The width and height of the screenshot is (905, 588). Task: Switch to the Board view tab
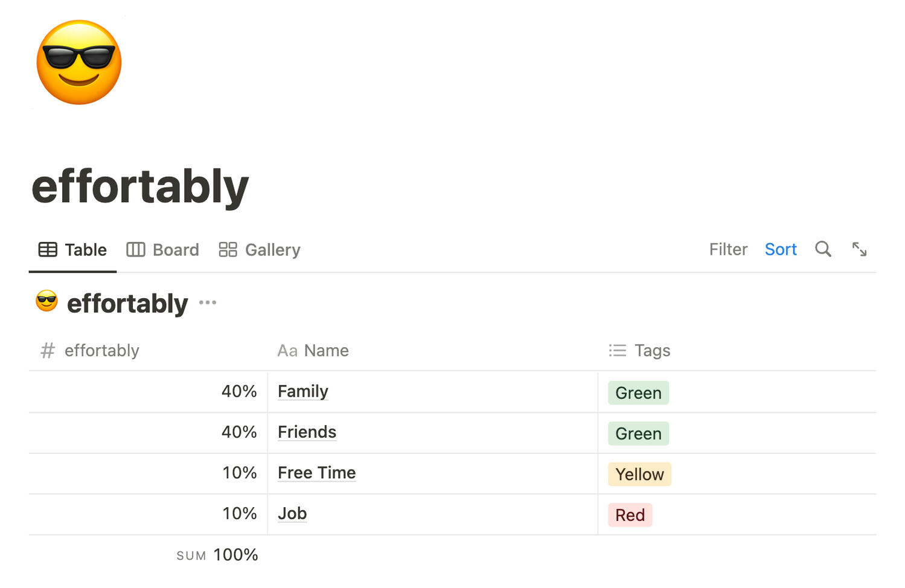(162, 250)
